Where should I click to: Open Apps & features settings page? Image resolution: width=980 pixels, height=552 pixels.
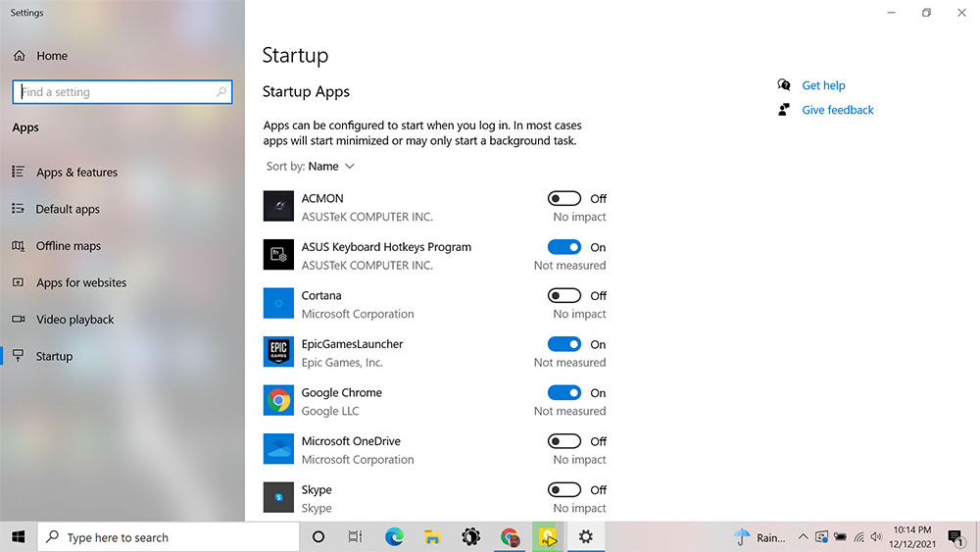(76, 172)
